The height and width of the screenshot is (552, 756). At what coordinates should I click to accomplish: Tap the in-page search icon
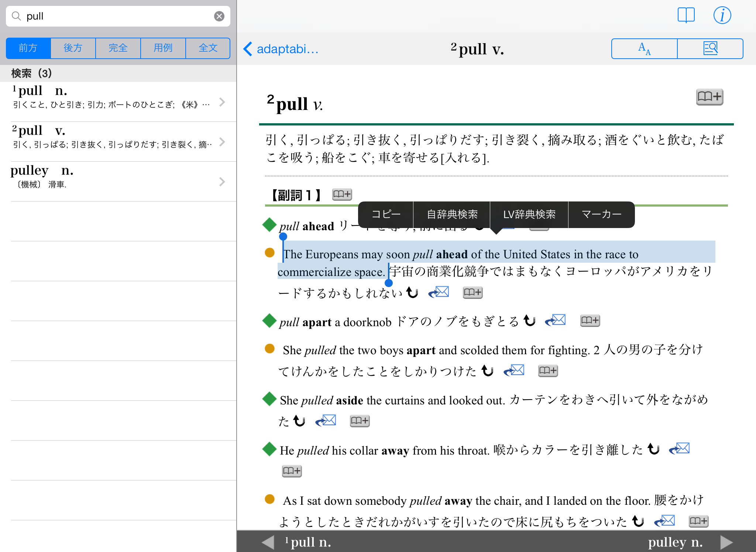point(710,49)
